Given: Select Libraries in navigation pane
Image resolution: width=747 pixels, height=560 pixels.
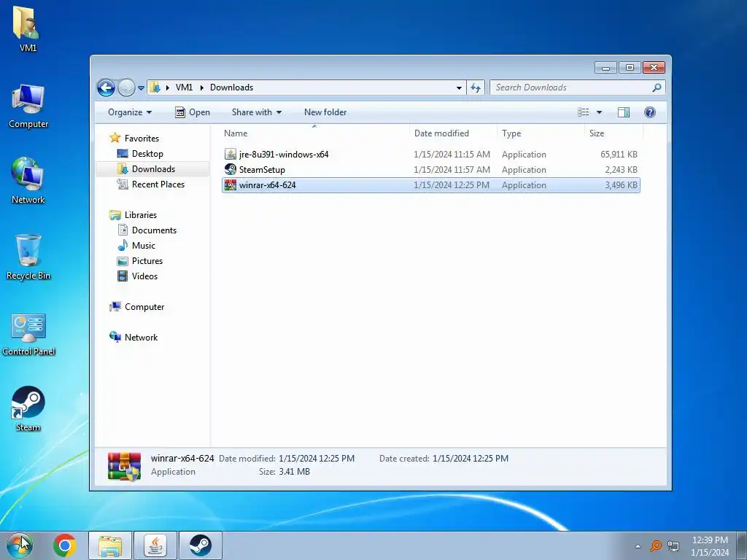Looking at the screenshot, I should (x=133, y=215).
